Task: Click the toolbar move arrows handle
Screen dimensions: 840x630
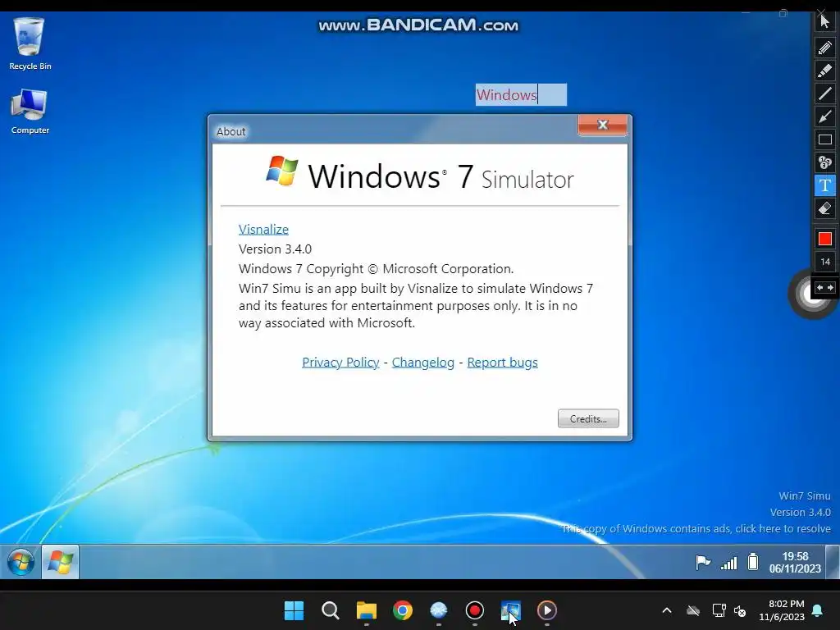Action: [x=825, y=288]
